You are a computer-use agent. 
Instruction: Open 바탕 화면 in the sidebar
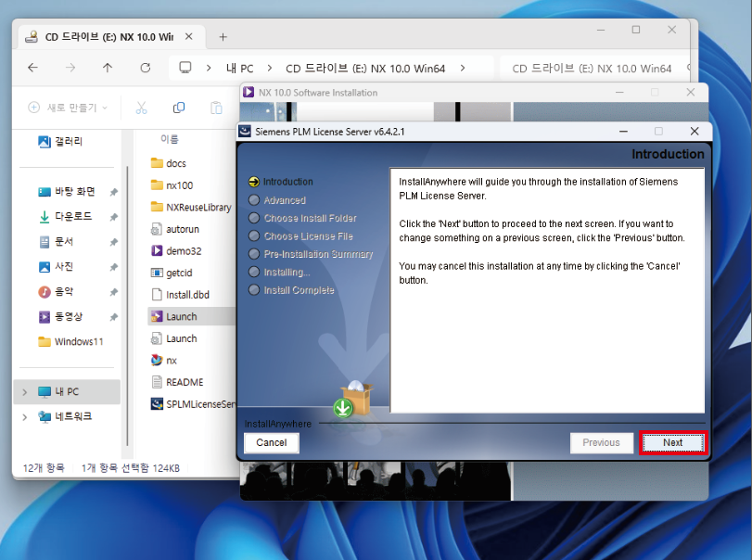tap(66, 192)
